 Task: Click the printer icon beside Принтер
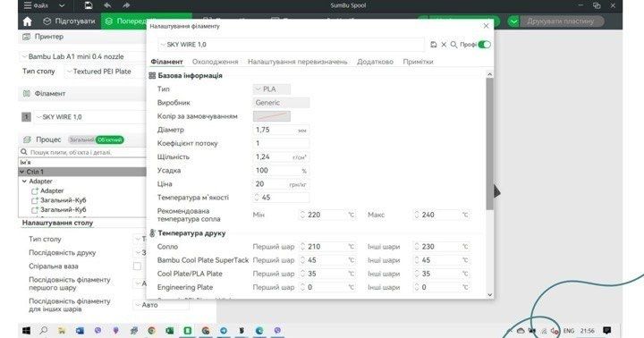click(x=26, y=37)
